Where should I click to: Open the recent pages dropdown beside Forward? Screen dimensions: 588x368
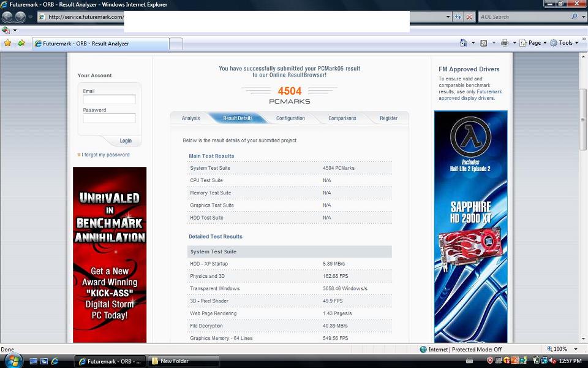coord(31,17)
